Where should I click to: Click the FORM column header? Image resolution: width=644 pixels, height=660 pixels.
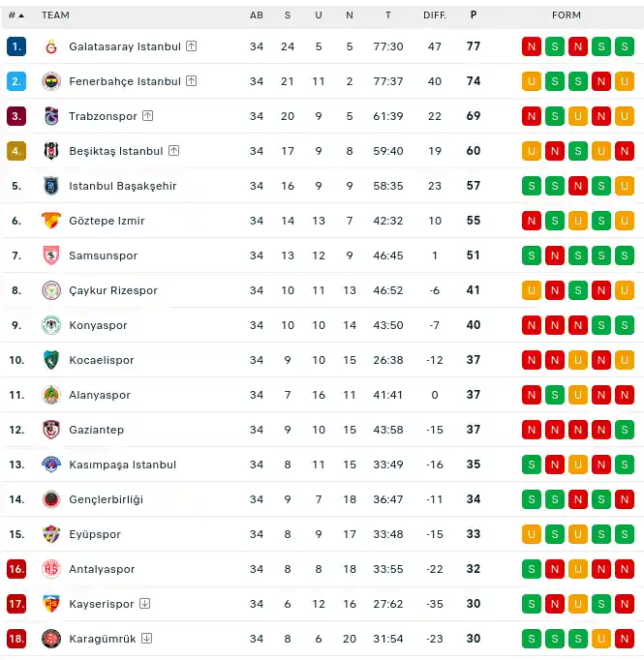click(x=567, y=15)
